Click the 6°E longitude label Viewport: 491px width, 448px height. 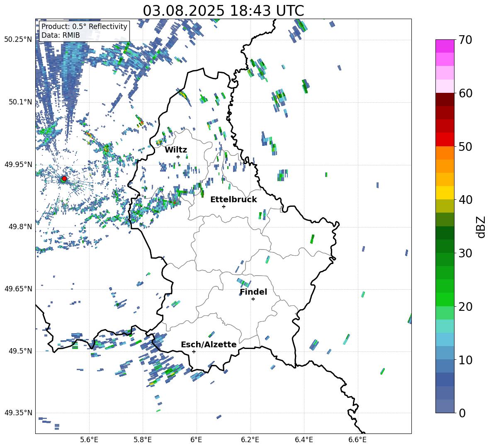pos(196,440)
